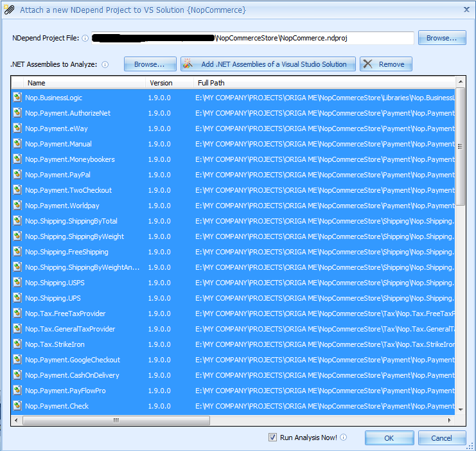Image resolution: width=476 pixels, height=451 pixels.
Task: Toggle the Run Analysis Now checkbox
Action: tap(272, 438)
